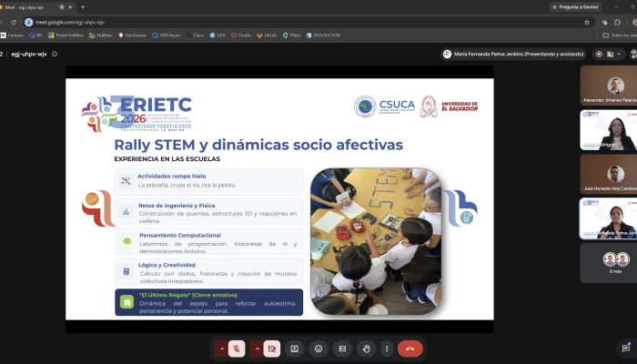
Task: Click the site info icon in address bar
Action: click(x=29, y=23)
